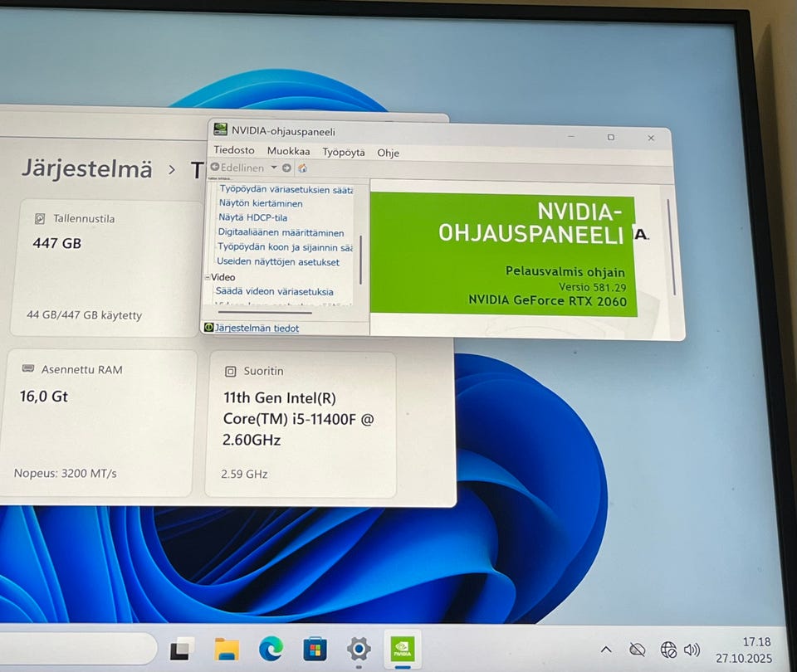Image resolution: width=797 pixels, height=672 pixels.
Task: Open the clock and date 27.10.2025
Action: point(744,650)
